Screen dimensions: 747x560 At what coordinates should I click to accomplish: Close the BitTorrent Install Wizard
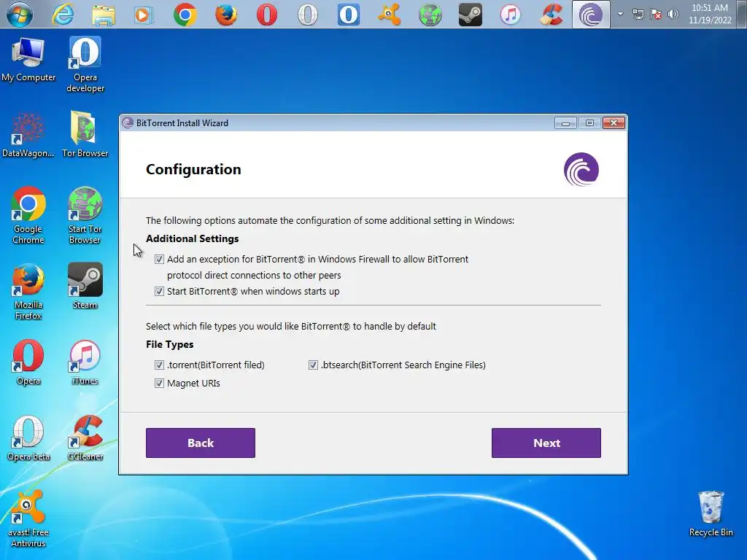pos(614,123)
